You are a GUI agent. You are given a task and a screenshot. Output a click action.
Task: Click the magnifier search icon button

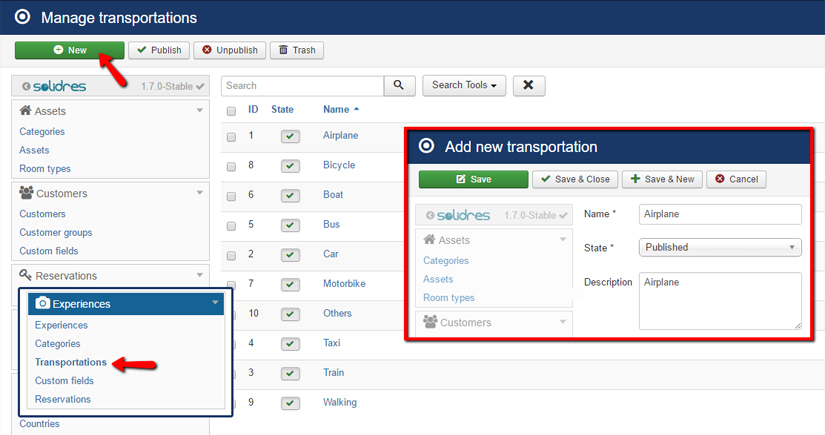click(x=399, y=85)
